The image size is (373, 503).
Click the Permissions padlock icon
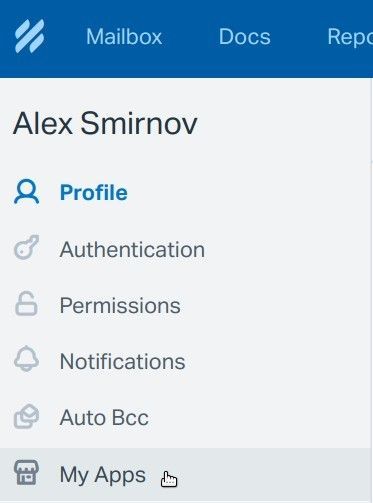[x=26, y=304]
